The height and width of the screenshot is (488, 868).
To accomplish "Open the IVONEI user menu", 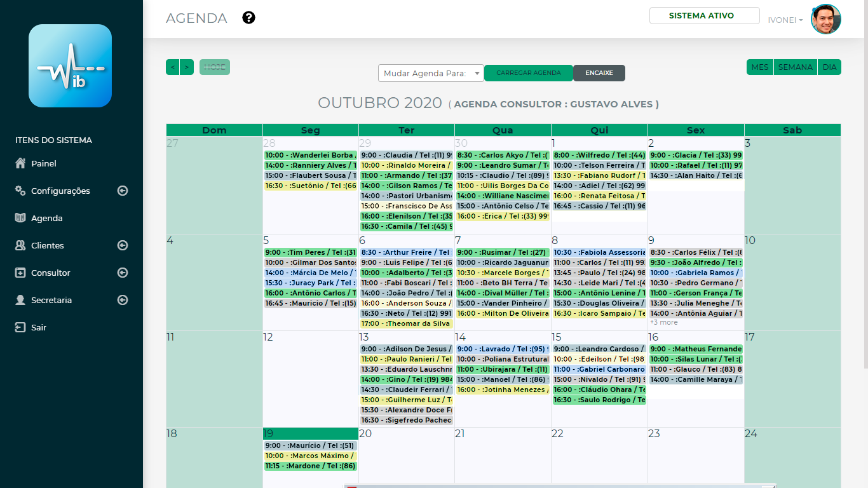I will (x=785, y=20).
